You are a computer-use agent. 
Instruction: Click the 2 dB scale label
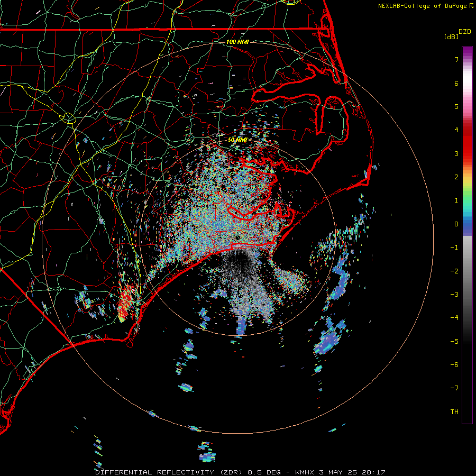[x=456, y=177]
